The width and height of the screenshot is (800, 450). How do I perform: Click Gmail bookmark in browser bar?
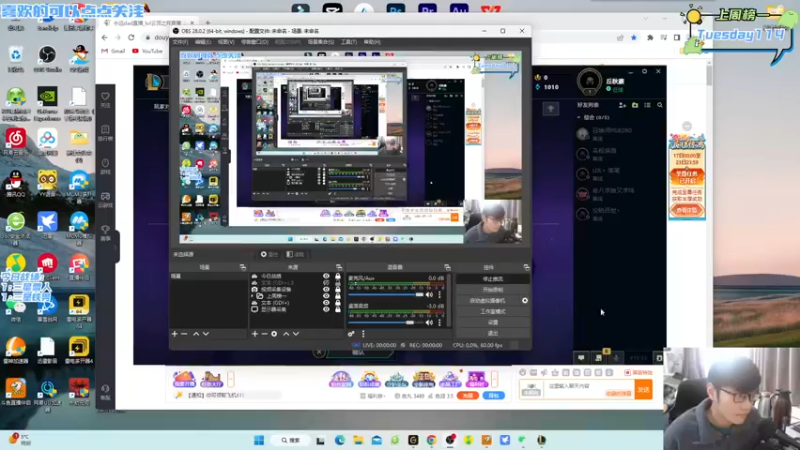pos(113,51)
